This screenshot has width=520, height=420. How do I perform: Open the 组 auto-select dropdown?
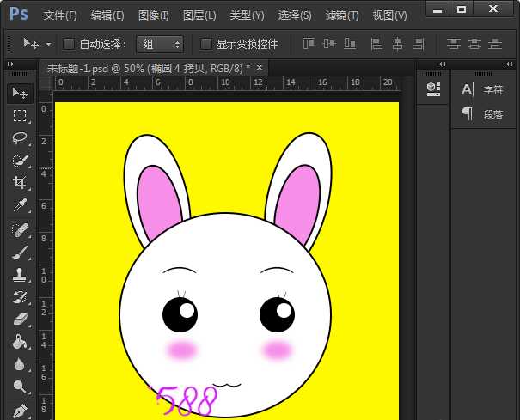click(x=160, y=44)
